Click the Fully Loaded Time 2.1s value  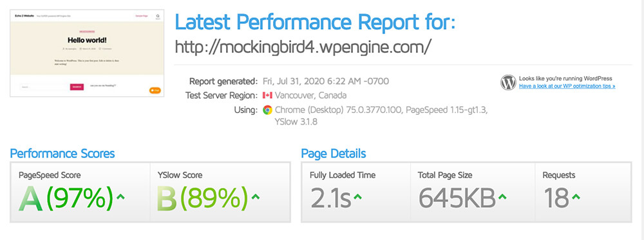[x=330, y=197]
